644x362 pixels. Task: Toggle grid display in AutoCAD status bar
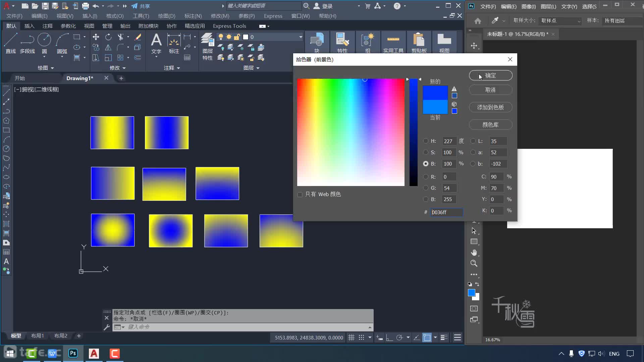(x=351, y=338)
